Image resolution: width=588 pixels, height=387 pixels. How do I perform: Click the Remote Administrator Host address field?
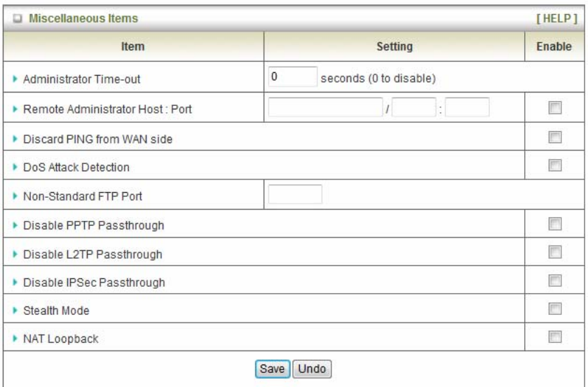[x=325, y=107]
